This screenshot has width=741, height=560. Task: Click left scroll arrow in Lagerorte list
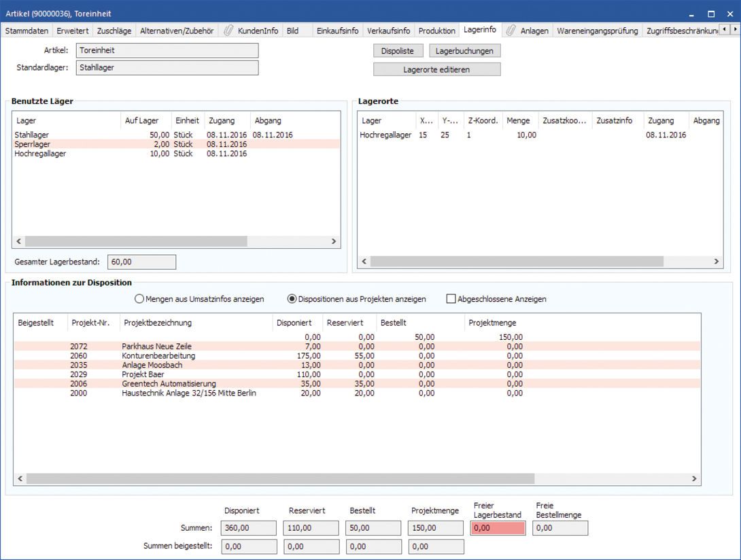coord(364,261)
